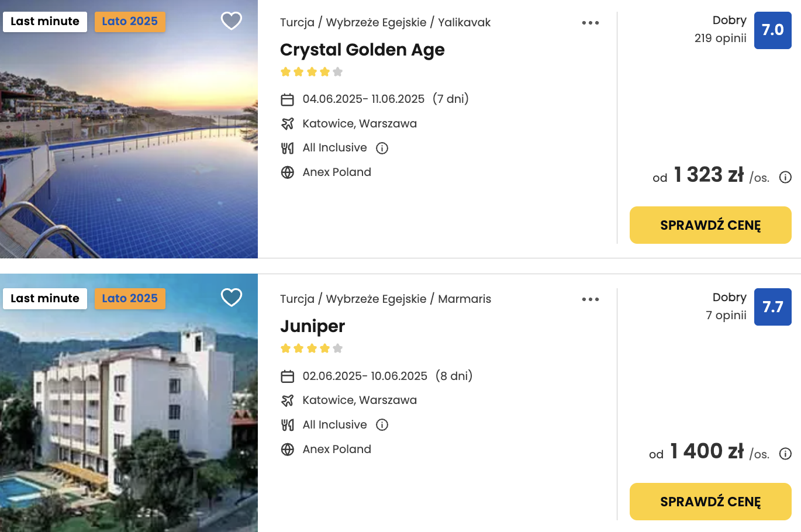Viewport: 801px width, 532px height.
Task: Open three-dot menu for Crystal Golden Age
Action: 591,23
